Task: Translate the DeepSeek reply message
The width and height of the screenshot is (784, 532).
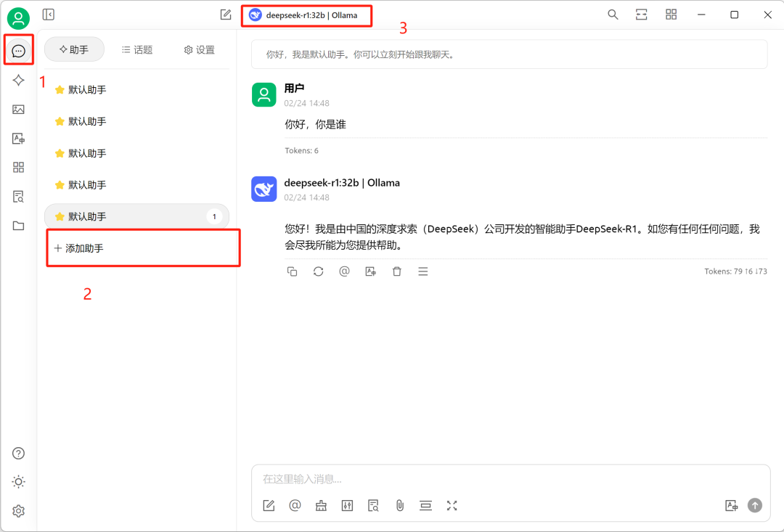Action: [x=370, y=271]
